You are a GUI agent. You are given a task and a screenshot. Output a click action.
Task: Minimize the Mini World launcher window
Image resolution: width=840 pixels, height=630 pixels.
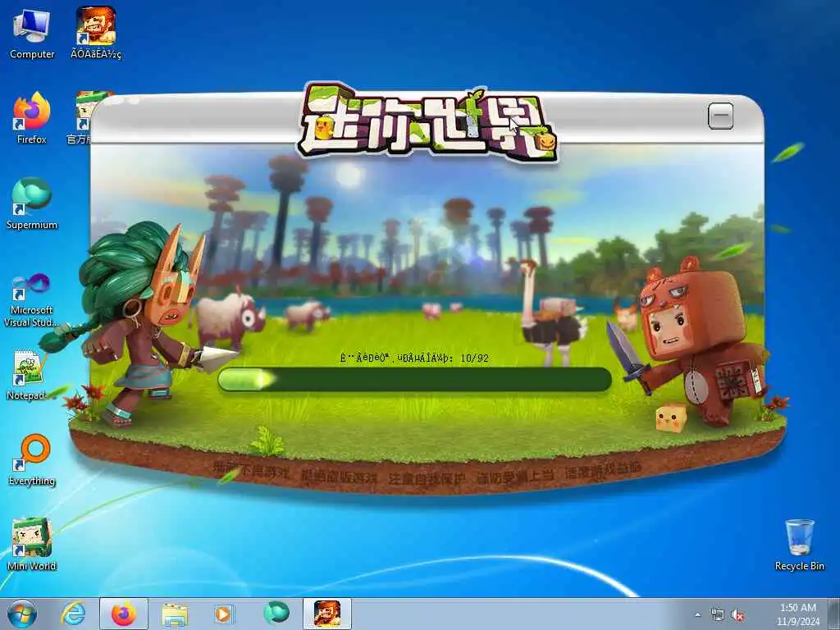pos(720,115)
